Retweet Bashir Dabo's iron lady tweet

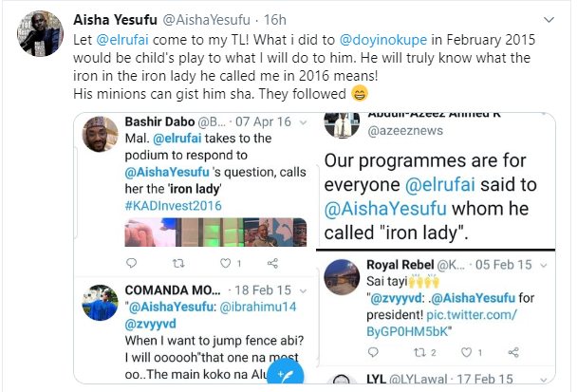(x=177, y=260)
